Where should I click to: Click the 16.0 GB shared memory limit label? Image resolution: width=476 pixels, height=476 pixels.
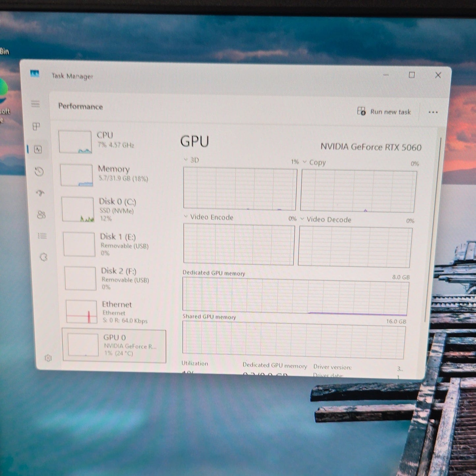click(396, 321)
